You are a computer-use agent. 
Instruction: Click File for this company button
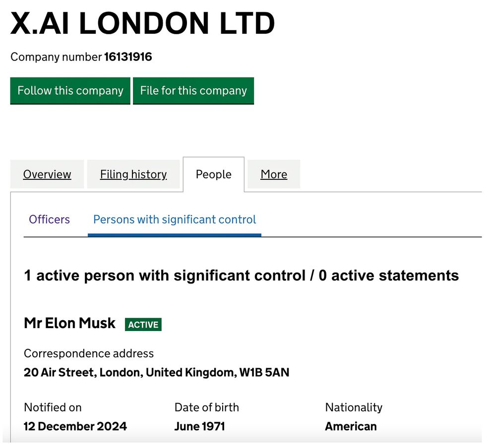(193, 91)
